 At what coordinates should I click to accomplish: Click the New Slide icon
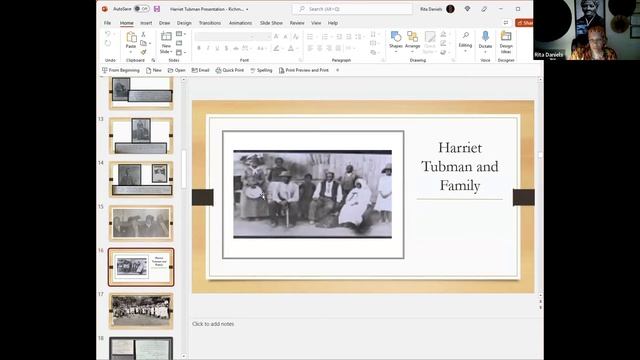[166, 37]
